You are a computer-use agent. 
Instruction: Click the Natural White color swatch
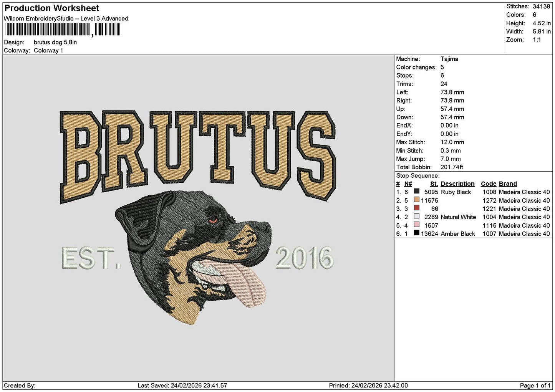coord(416,216)
